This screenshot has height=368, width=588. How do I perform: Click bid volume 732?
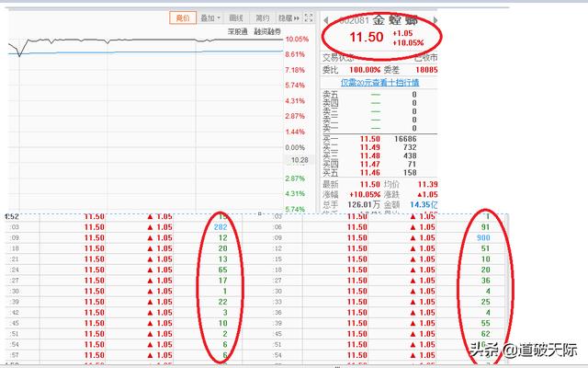pos(410,147)
